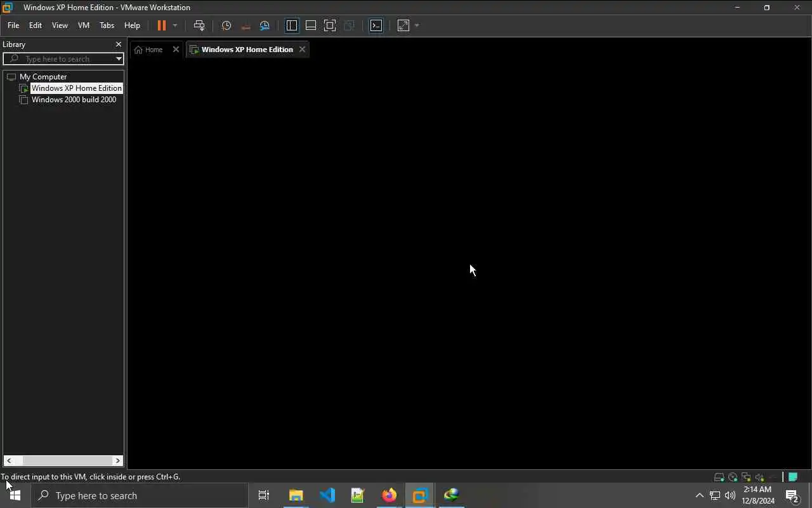Click the Windows taskbar search box
This screenshot has width=812, height=508.
click(x=140, y=495)
